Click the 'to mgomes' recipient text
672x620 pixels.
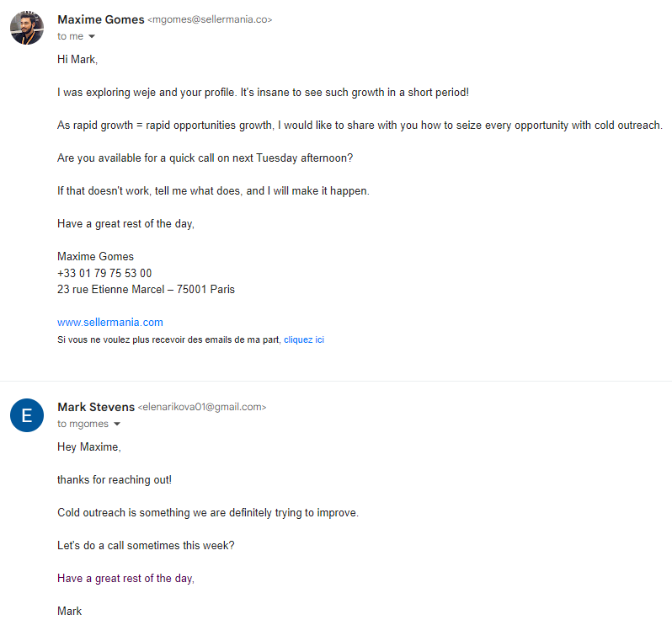[x=83, y=424]
